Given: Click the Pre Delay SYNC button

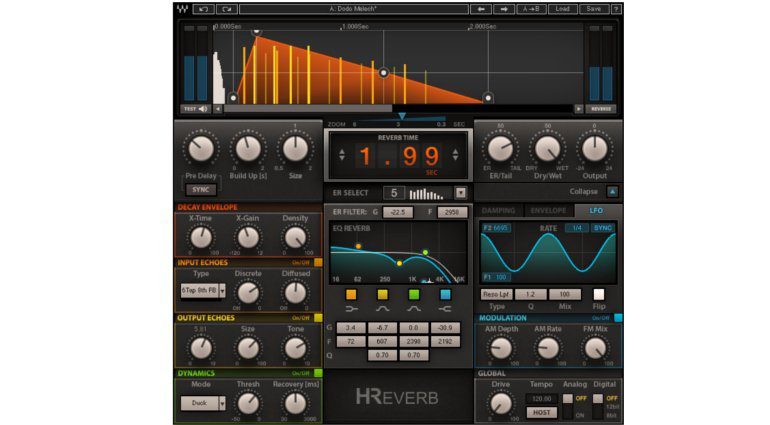Looking at the screenshot, I should point(201,190).
